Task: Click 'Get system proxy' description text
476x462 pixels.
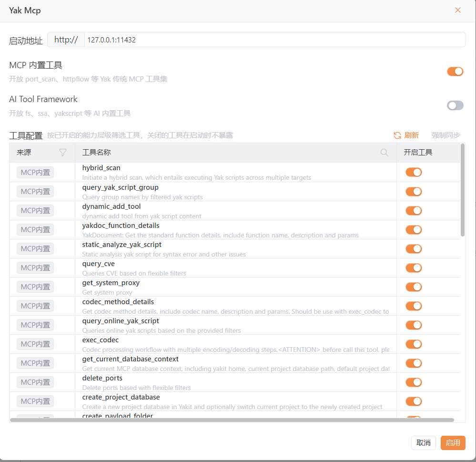Action: point(107,293)
